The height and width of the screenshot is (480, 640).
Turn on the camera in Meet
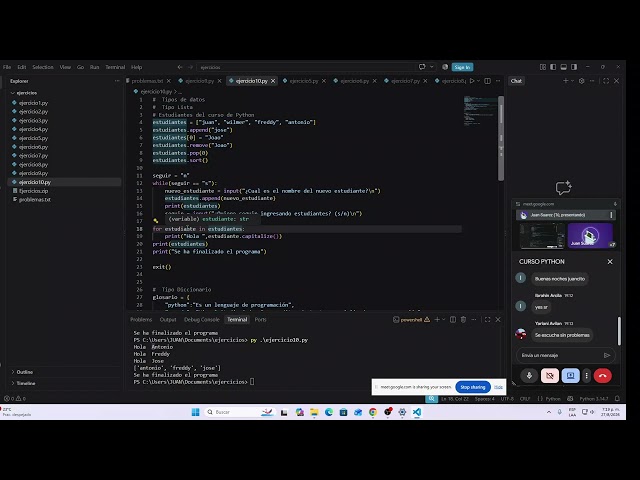(x=550, y=376)
